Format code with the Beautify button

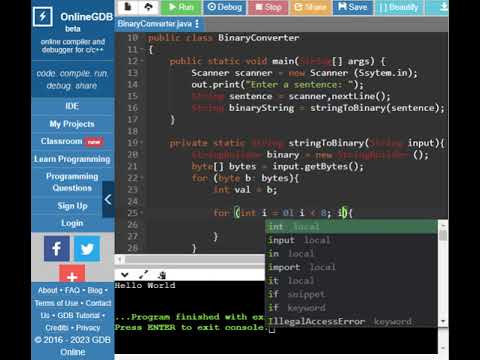click(x=399, y=7)
